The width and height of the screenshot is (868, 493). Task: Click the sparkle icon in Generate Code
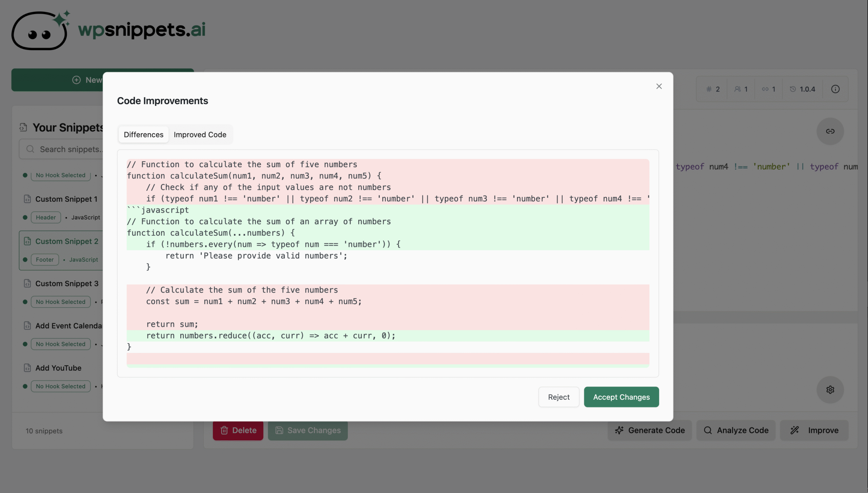(x=619, y=431)
